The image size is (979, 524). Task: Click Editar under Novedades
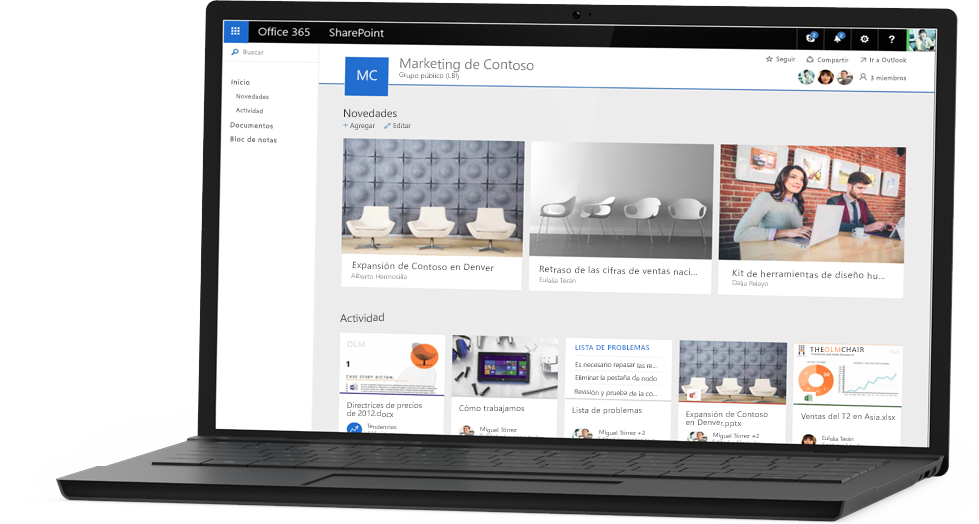click(398, 126)
